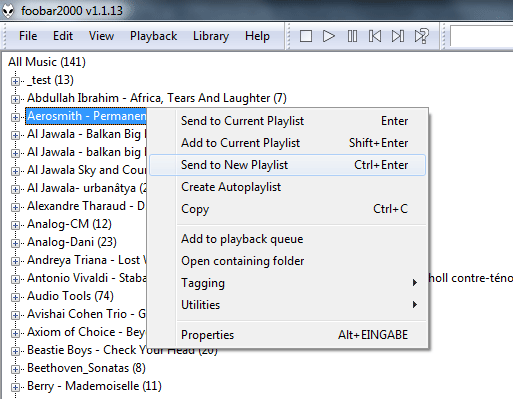Screen dimensions: 513x399
Task: Select the Axiom of Choice item
Action: point(86,332)
